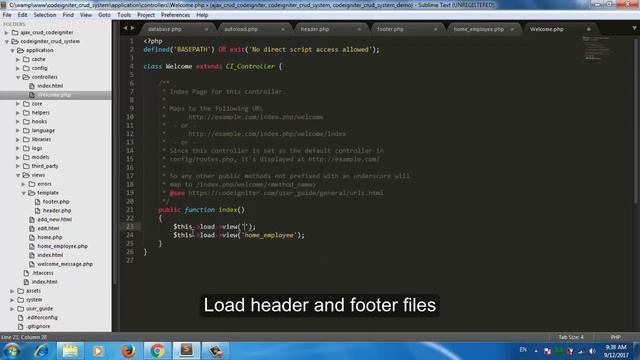Switch to the header.php tab

click(x=315, y=29)
